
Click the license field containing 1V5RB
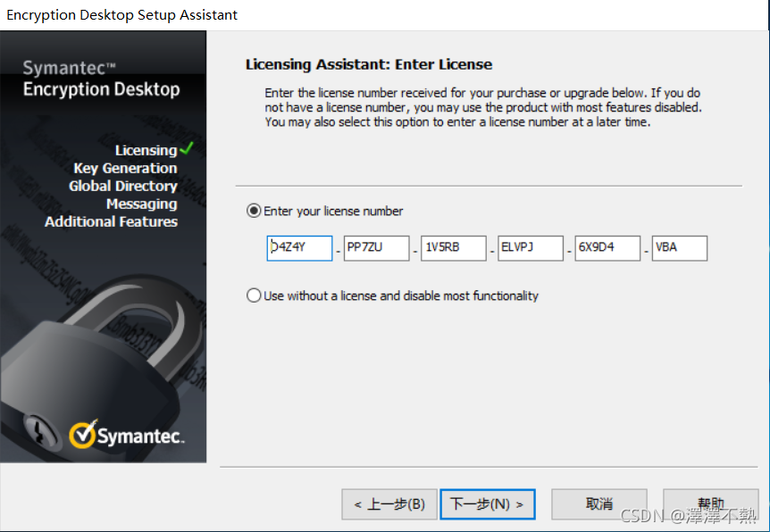[x=454, y=248]
